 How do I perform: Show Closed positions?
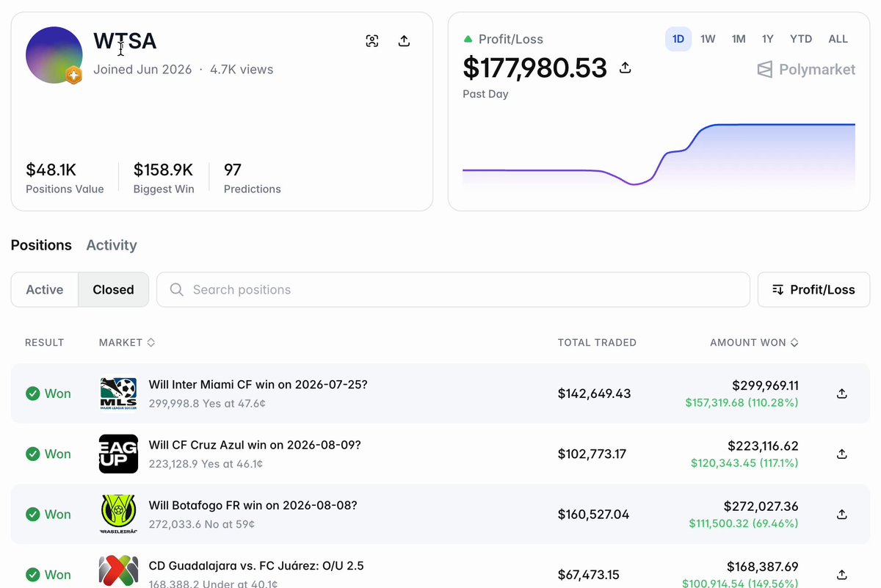pyautogui.click(x=114, y=289)
